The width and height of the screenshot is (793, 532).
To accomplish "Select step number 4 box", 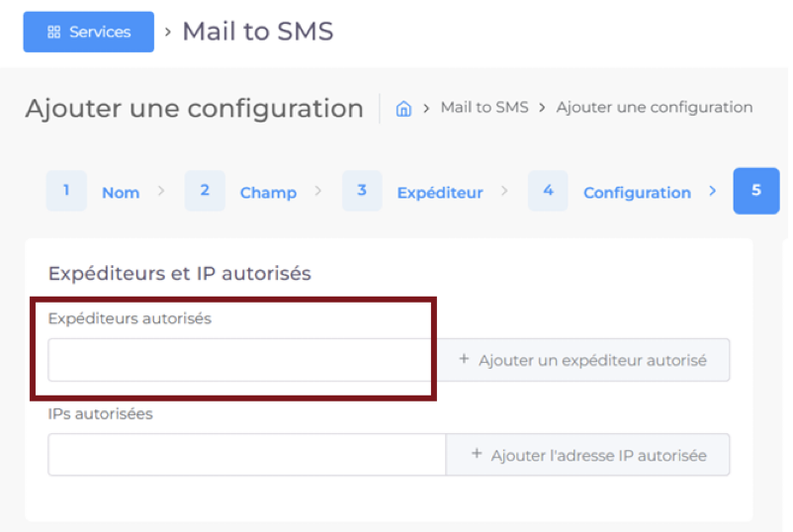I will point(548,191).
